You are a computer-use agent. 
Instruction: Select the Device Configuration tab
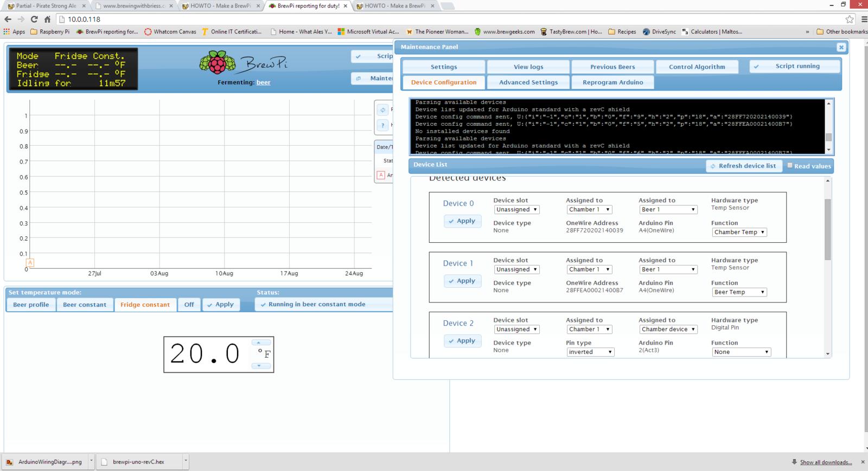(444, 82)
